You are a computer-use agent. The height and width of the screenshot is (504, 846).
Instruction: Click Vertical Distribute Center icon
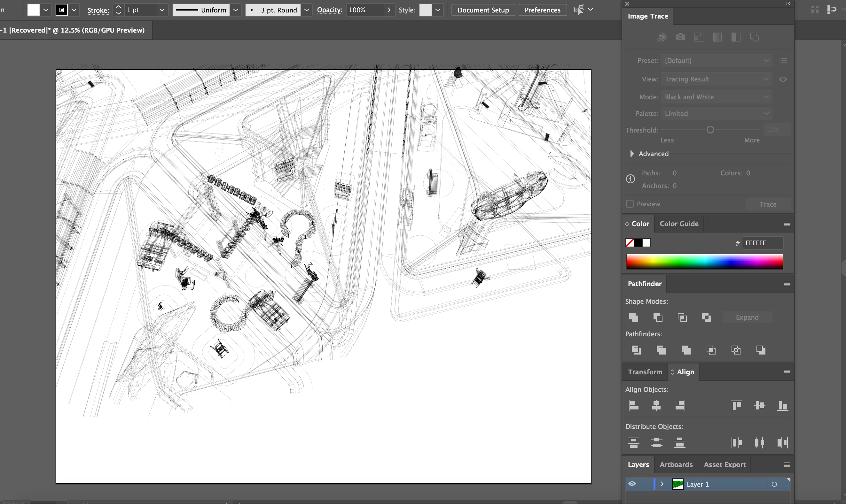[656, 443]
